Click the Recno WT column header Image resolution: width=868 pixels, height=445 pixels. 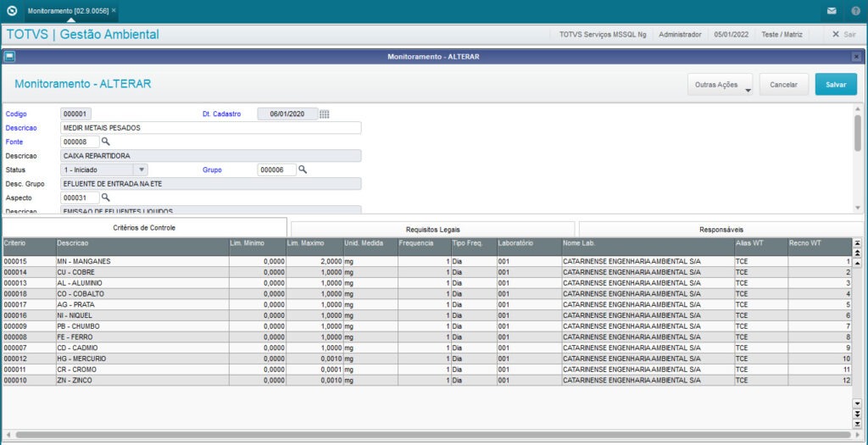coord(820,247)
